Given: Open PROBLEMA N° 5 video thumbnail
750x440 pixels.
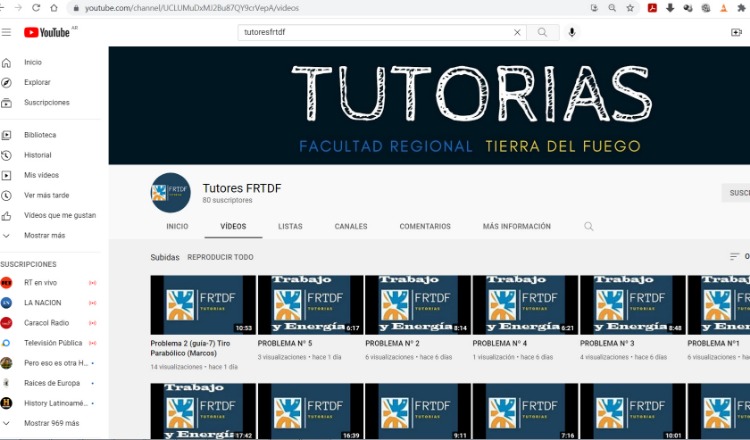Looking at the screenshot, I should pyautogui.click(x=310, y=305).
